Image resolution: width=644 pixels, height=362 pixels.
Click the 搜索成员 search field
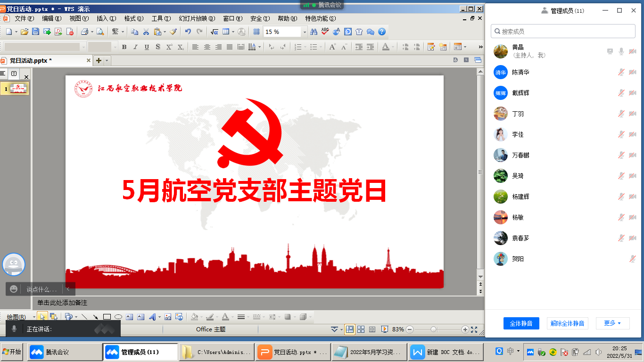563,31
